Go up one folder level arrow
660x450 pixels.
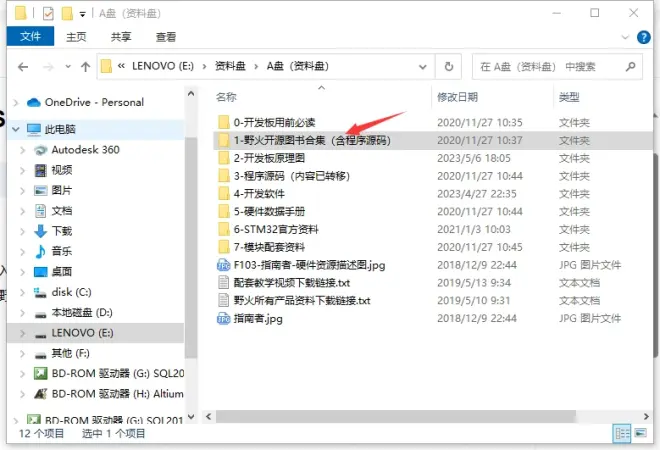(x=85, y=67)
